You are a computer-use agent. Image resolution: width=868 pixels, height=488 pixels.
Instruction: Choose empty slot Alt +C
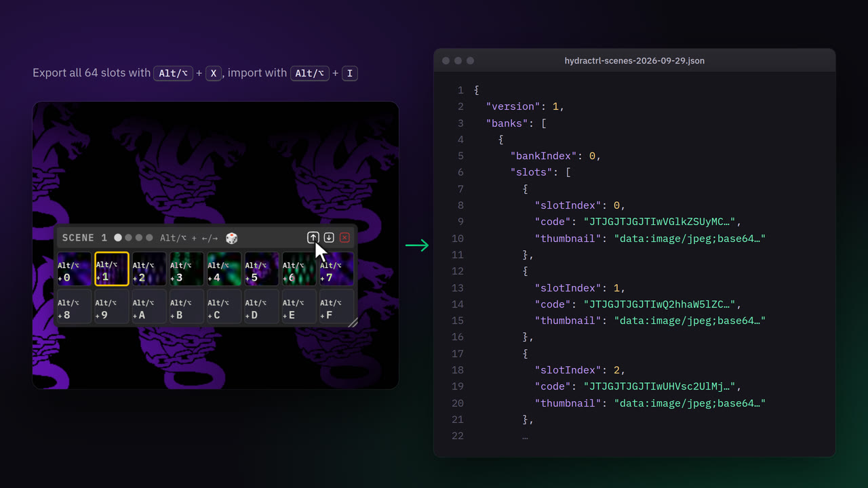click(x=224, y=306)
